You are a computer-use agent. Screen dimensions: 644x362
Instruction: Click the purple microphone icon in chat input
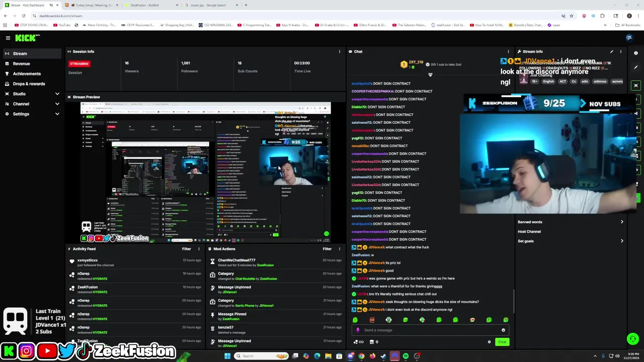point(358,330)
